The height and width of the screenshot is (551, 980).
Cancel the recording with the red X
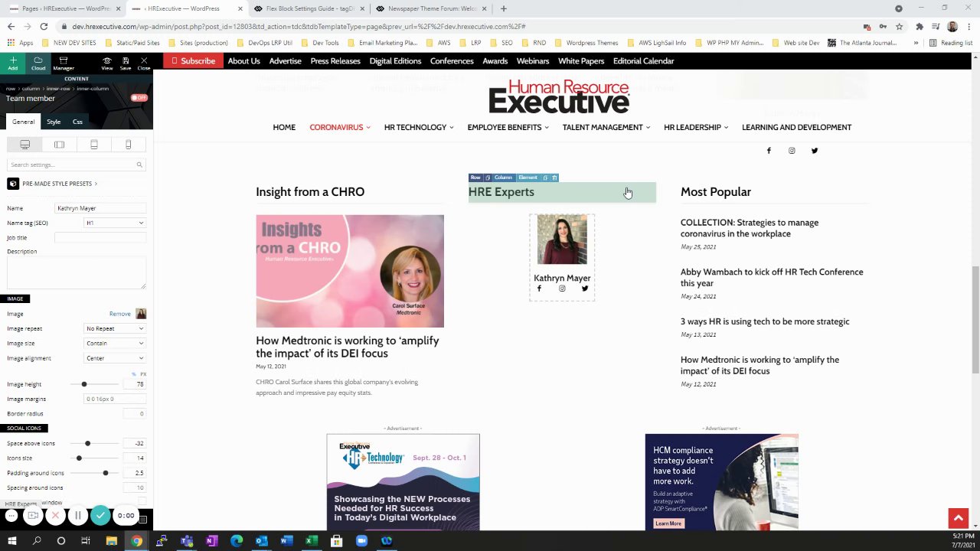(x=55, y=516)
